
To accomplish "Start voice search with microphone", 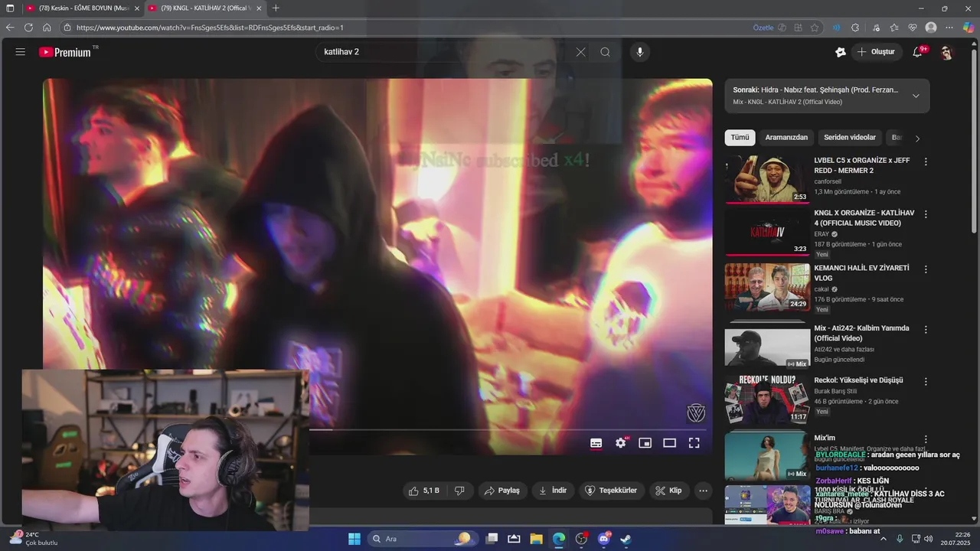I will point(640,52).
